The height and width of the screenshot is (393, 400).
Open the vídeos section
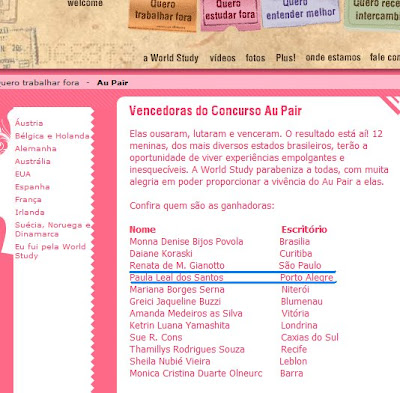coord(222,58)
